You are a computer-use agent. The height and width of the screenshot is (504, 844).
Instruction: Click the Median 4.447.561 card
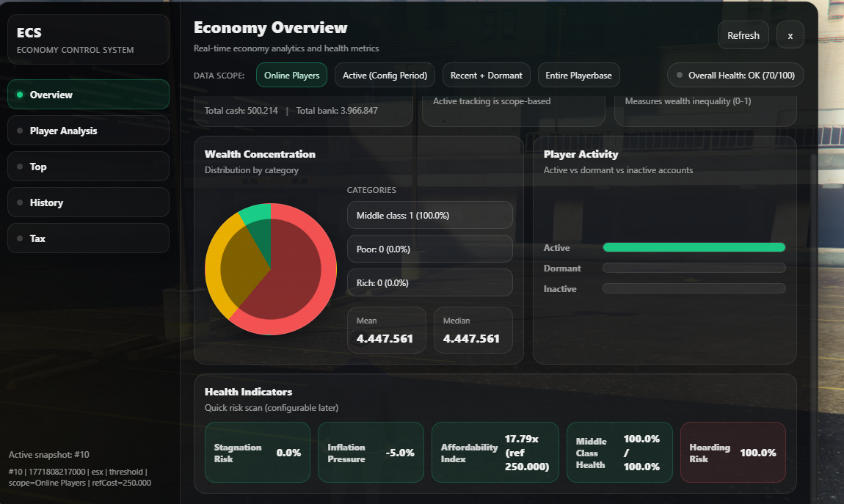(473, 330)
